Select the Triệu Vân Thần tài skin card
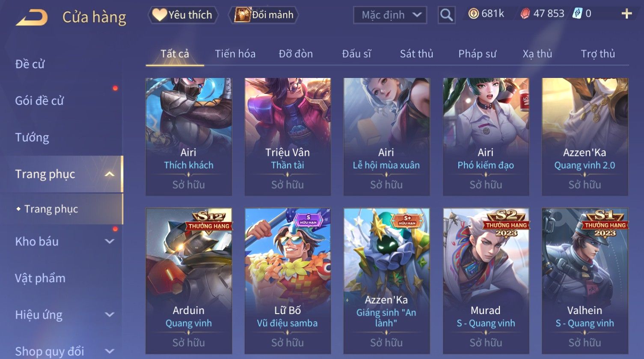Image resolution: width=644 pixels, height=359 pixels. click(x=288, y=137)
